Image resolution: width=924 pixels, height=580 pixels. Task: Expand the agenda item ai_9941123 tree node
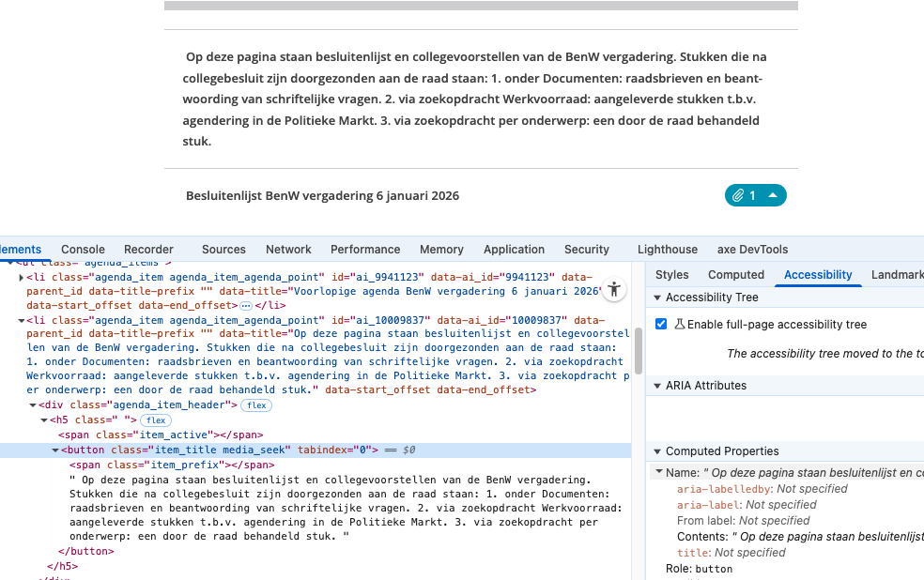tap(20, 277)
